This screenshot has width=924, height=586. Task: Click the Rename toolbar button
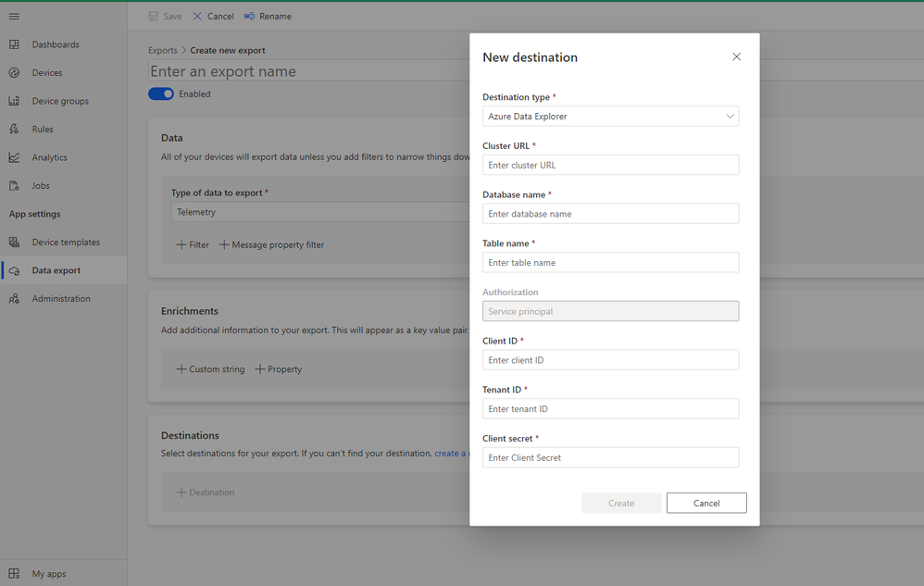[268, 17]
